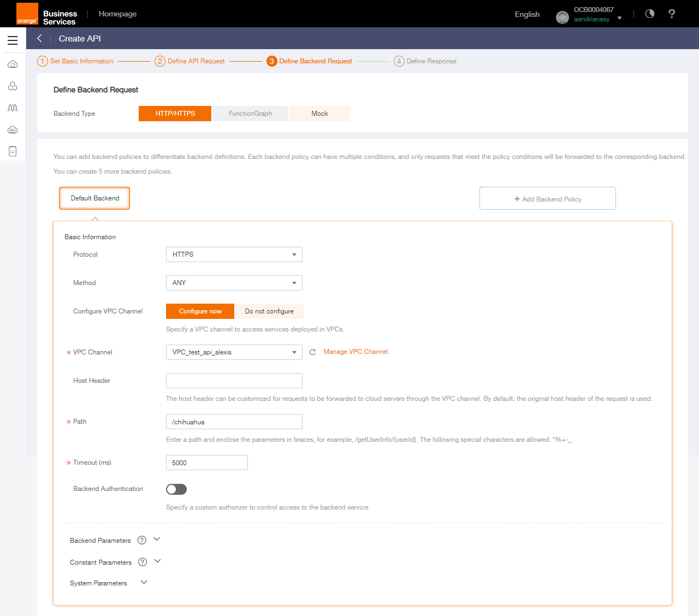The width and height of the screenshot is (699, 616).
Task: Enable the Backend Authentication toggle
Action: 176,489
